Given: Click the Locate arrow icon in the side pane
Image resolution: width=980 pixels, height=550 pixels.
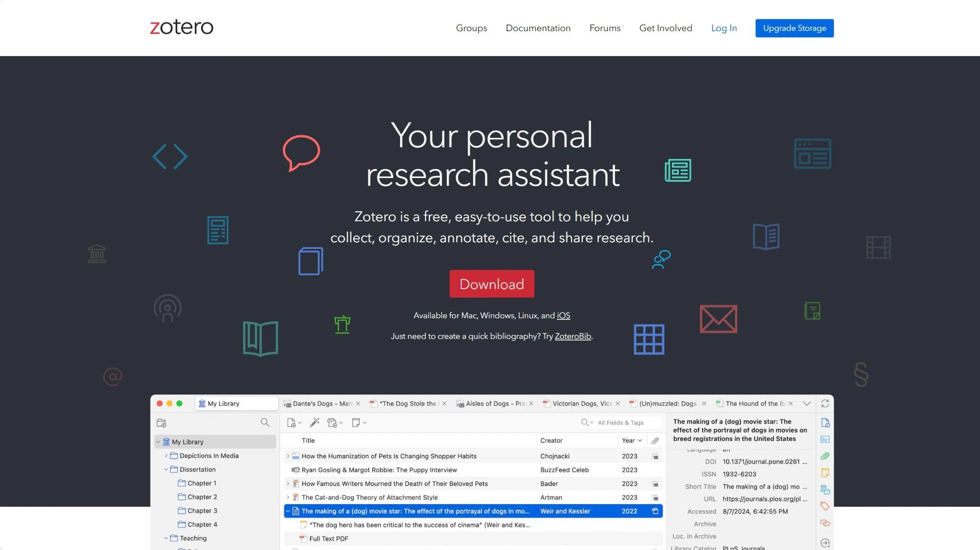Looking at the screenshot, I should point(825,543).
